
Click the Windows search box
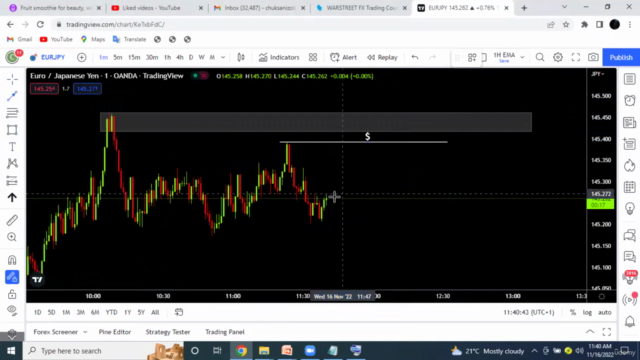104,351
